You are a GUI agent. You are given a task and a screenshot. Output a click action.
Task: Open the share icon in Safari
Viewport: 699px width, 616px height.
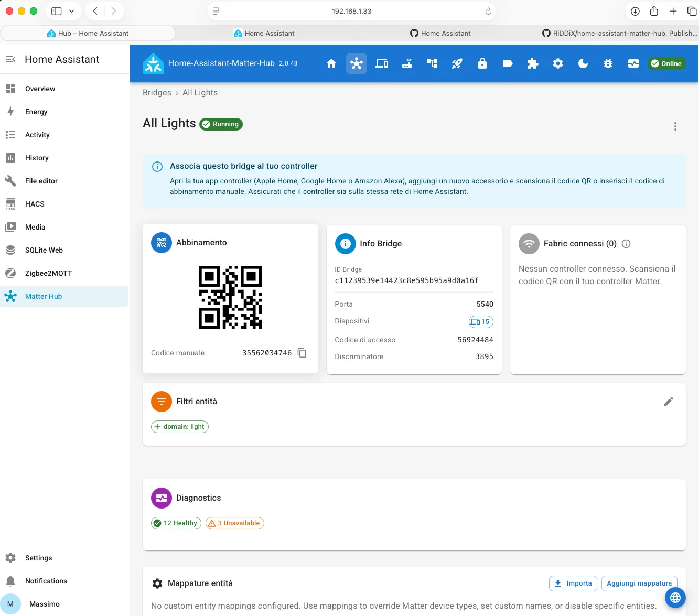click(654, 11)
